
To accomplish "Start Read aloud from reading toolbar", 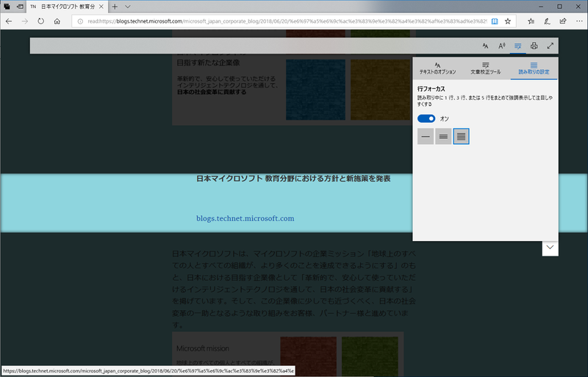I will 501,46.
